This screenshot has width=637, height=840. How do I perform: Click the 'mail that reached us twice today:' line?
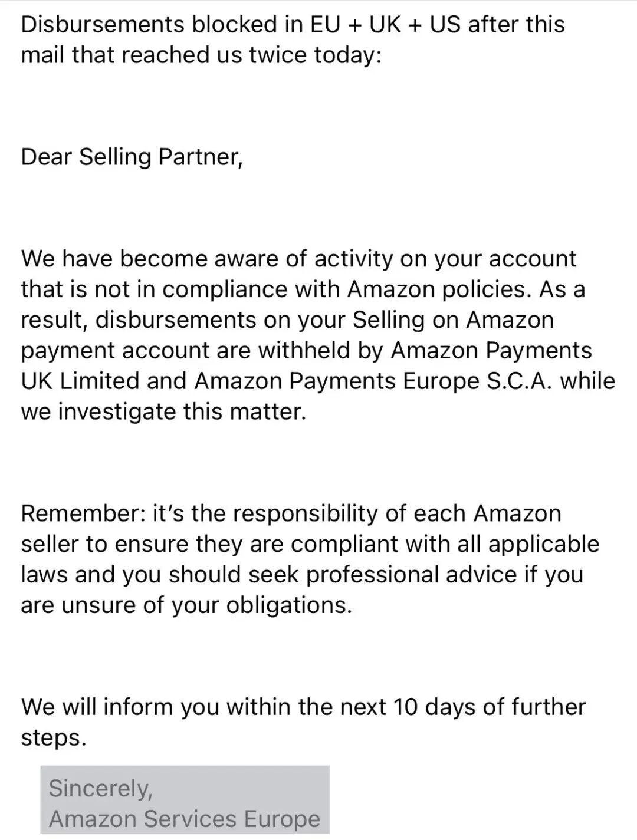coord(202,55)
